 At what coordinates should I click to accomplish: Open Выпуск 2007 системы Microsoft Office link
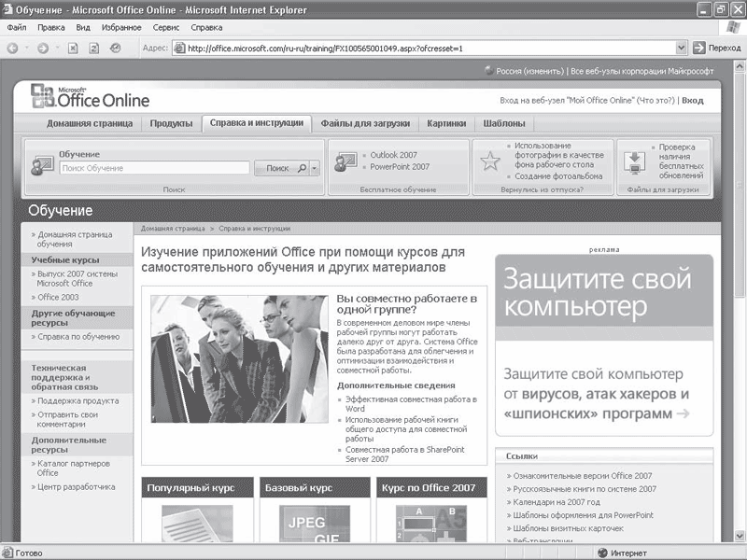[x=78, y=278]
